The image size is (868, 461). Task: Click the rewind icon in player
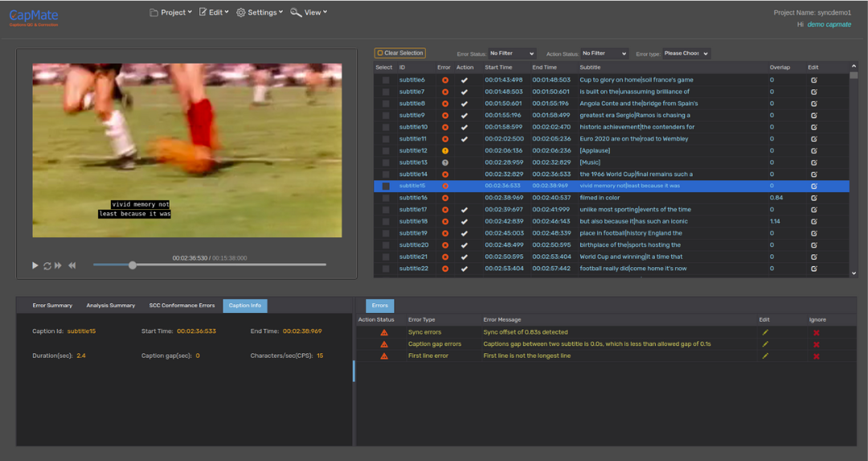click(x=72, y=265)
